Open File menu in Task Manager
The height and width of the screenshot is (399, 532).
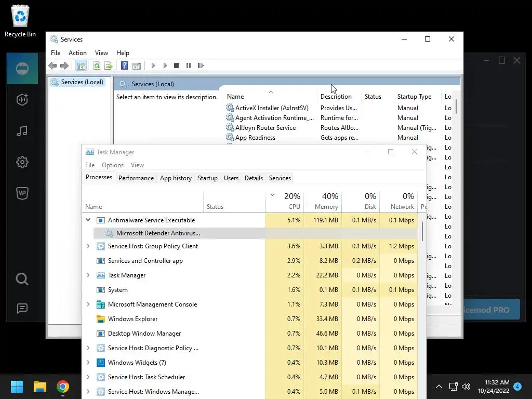[x=90, y=165]
